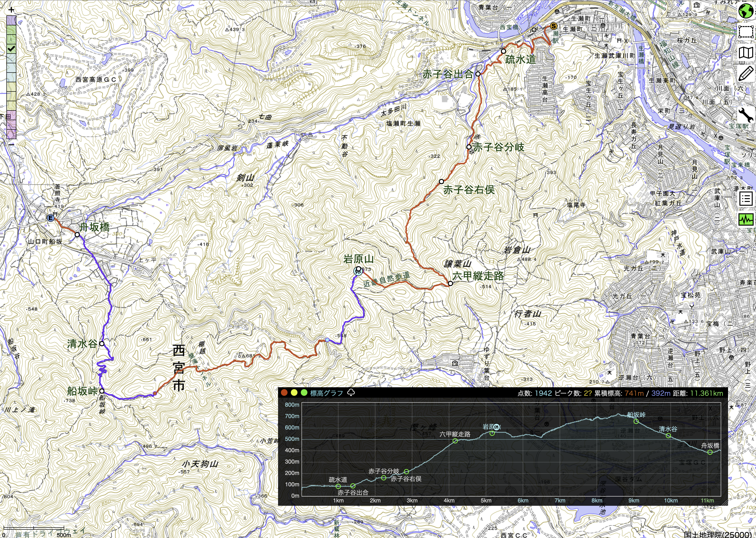Click the 岩原山 label on the map
The height and width of the screenshot is (538, 756).
(x=359, y=259)
